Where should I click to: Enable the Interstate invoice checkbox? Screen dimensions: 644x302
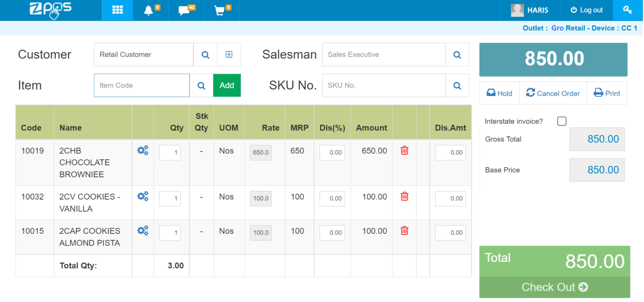pos(561,121)
